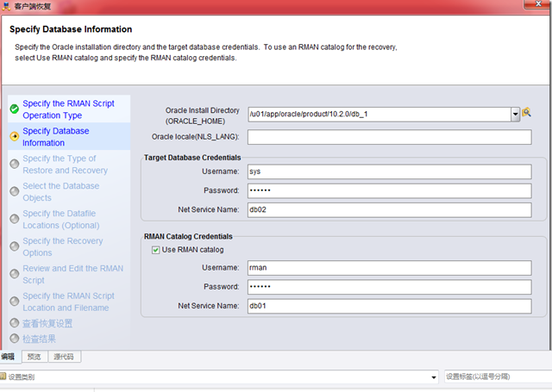552x392 pixels.
Task: Click grey status icon beside Specify the Datafile Locations
Action: click(15, 219)
